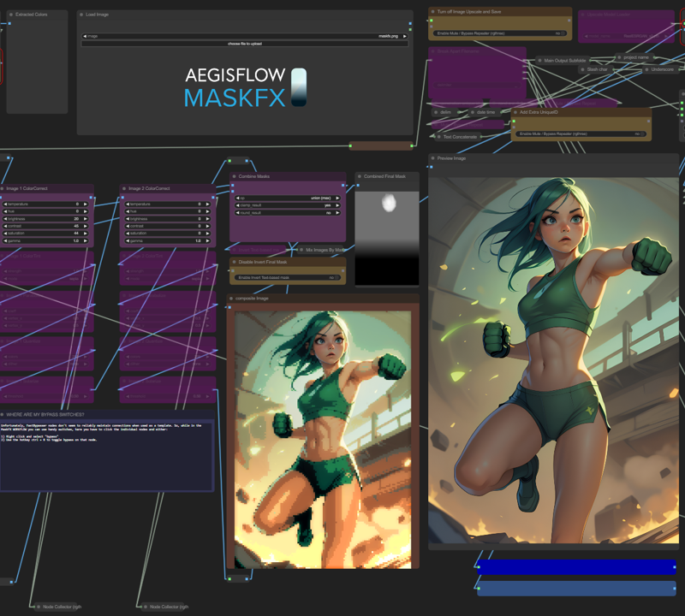Click the Combine Masks node title text
685x616 pixels.
(253, 176)
